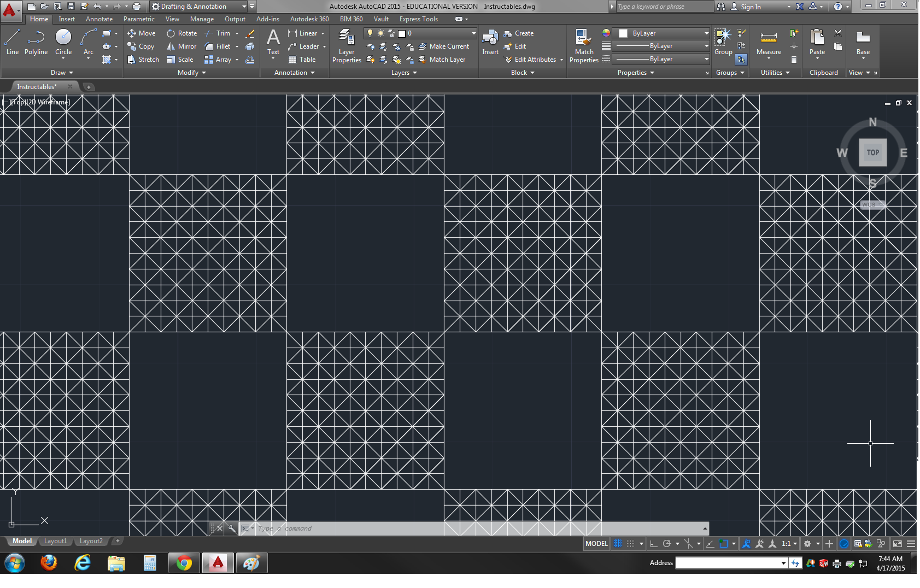The width and height of the screenshot is (920, 588).
Task: Activate the Rotate command
Action: point(182,33)
